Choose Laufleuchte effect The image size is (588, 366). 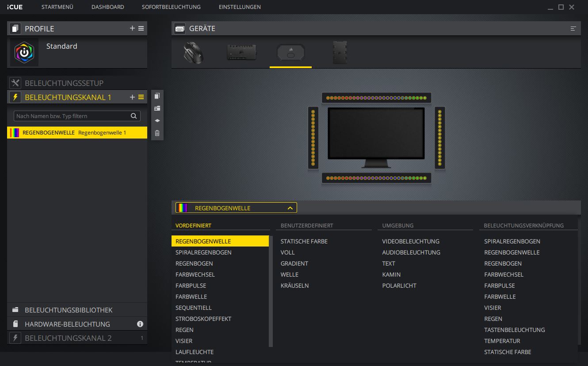pos(195,352)
